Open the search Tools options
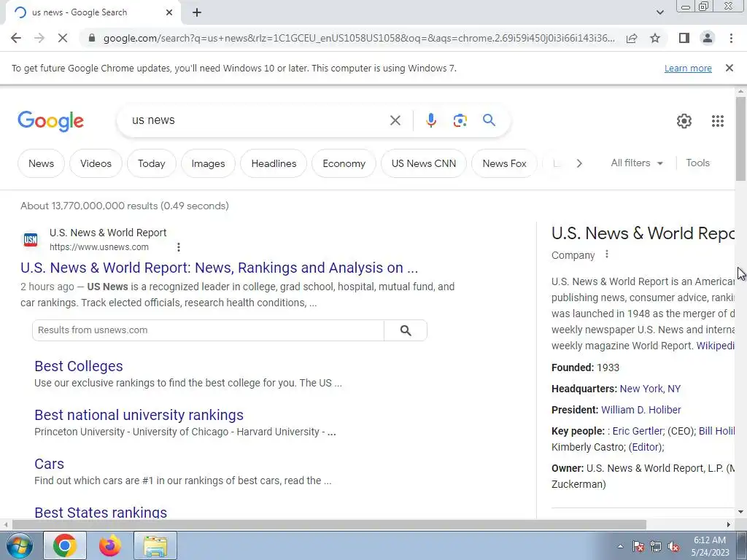Screen dimensions: 747x560 tap(697, 163)
